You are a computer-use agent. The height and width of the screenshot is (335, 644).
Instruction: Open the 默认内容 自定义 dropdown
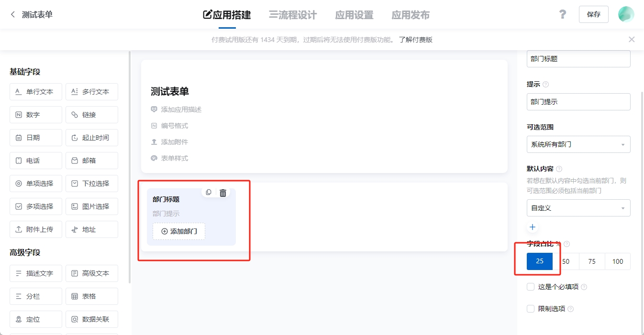578,208
